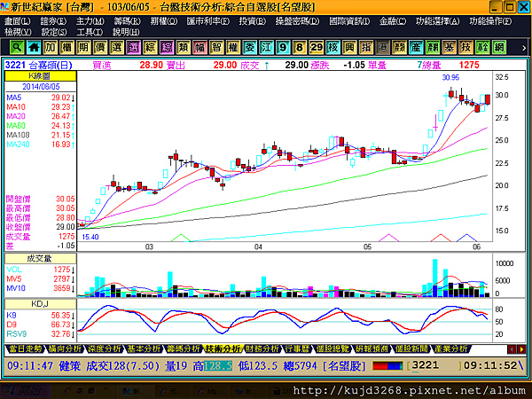The height and width of the screenshot is (399, 532).
Task: Open the 籌碼(R) menu
Action: [127, 21]
